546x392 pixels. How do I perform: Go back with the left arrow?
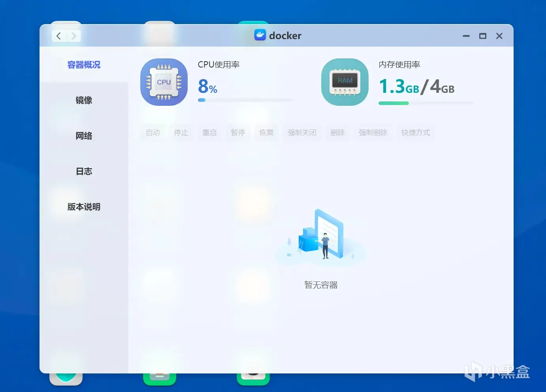(59, 36)
